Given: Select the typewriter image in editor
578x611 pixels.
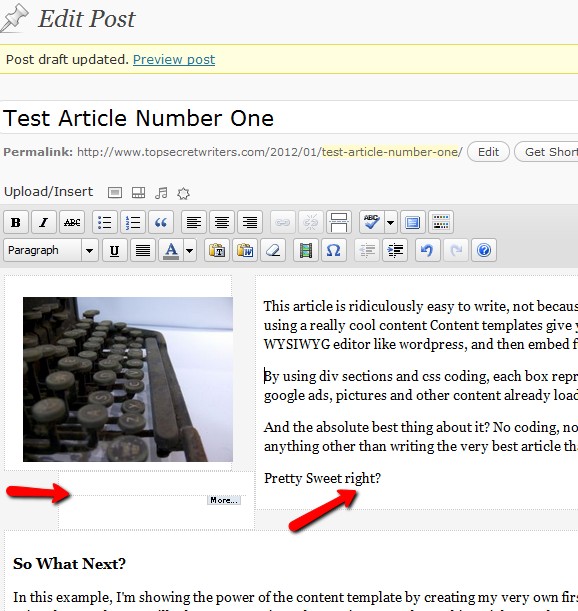Looking at the screenshot, I should point(128,379).
